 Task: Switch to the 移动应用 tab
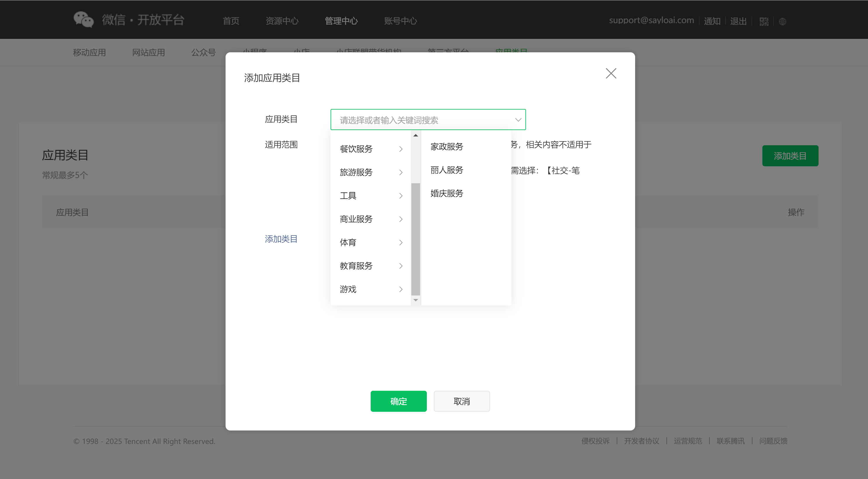[89, 53]
